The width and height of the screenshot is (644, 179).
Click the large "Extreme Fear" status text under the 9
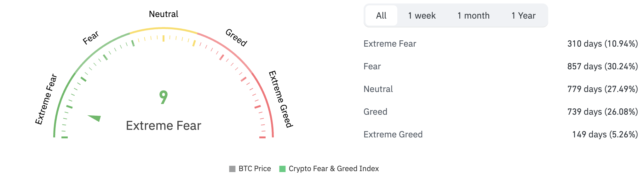click(164, 126)
